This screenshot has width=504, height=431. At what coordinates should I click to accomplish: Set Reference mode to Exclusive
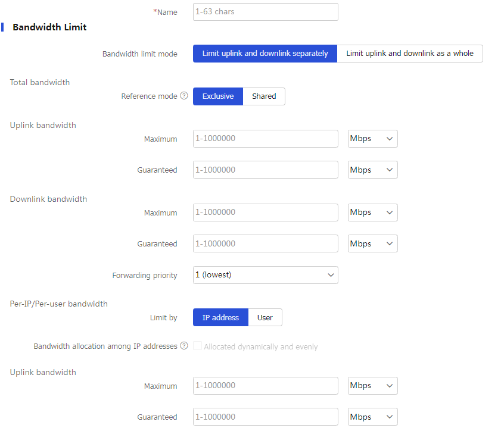click(x=218, y=96)
